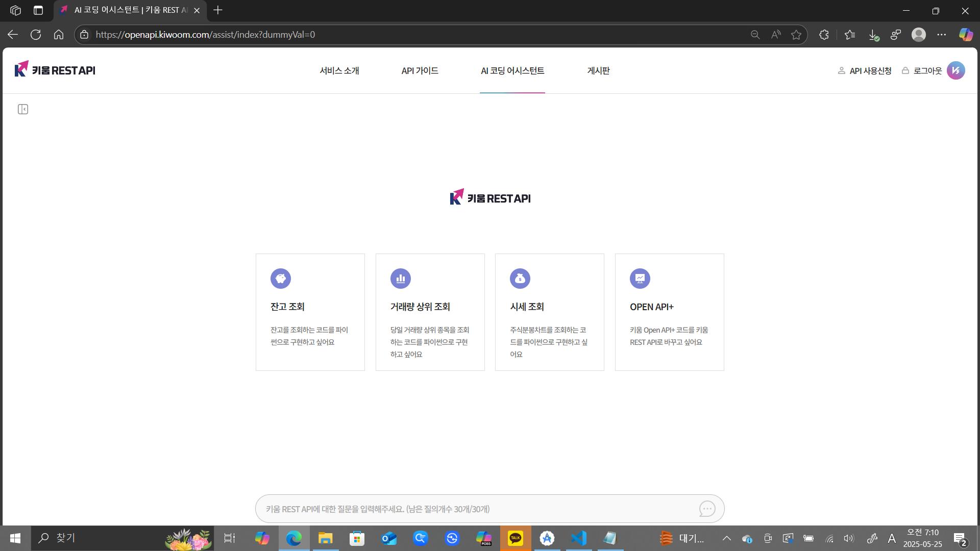Open Visual Studio Code from taskbar
Image resolution: width=980 pixels, height=551 pixels.
(579, 538)
